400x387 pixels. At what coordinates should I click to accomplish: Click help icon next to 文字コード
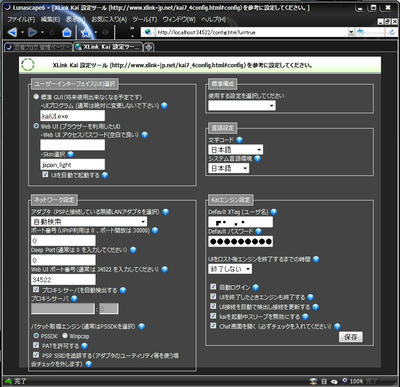(x=239, y=140)
